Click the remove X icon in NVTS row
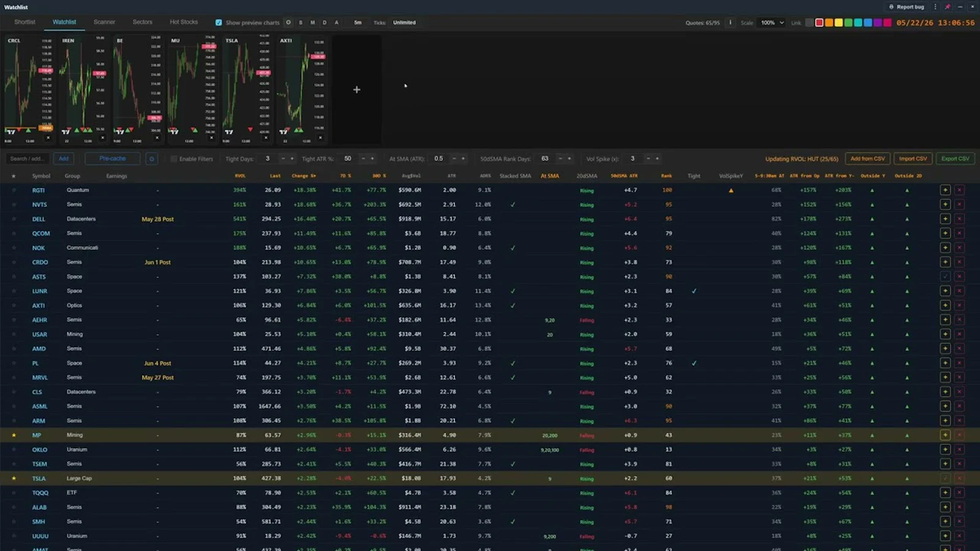Image resolution: width=980 pixels, height=551 pixels. pos(959,204)
